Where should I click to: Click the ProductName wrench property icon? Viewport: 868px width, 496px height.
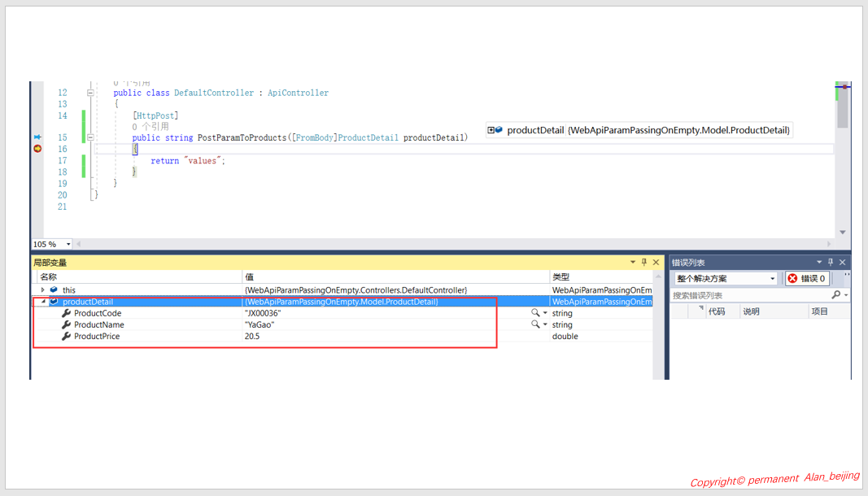pyautogui.click(x=66, y=325)
